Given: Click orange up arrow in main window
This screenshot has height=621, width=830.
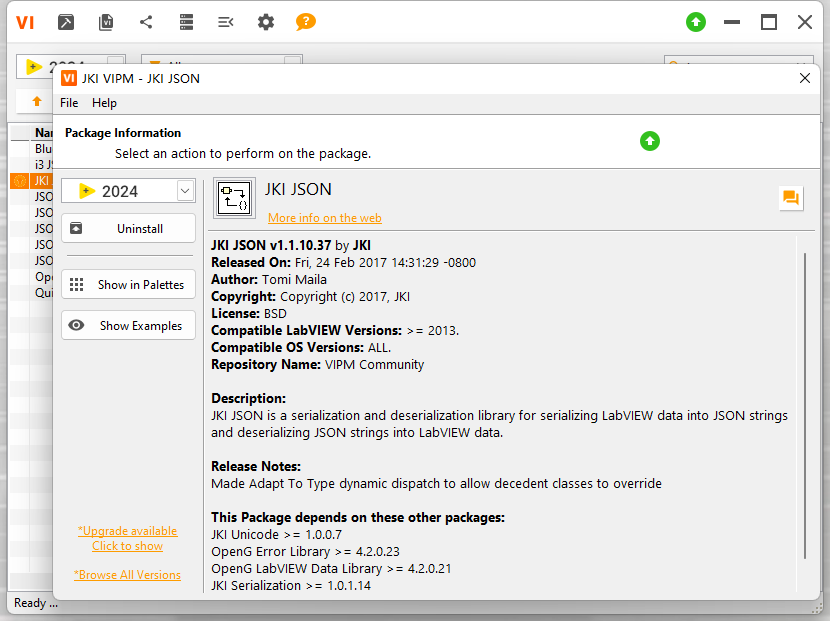Looking at the screenshot, I should (37, 101).
